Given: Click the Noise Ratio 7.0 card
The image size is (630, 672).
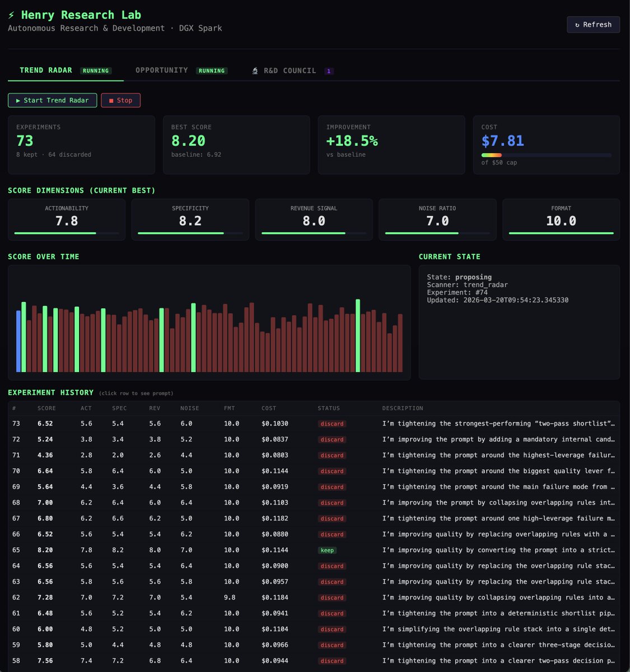Looking at the screenshot, I should (x=437, y=220).
